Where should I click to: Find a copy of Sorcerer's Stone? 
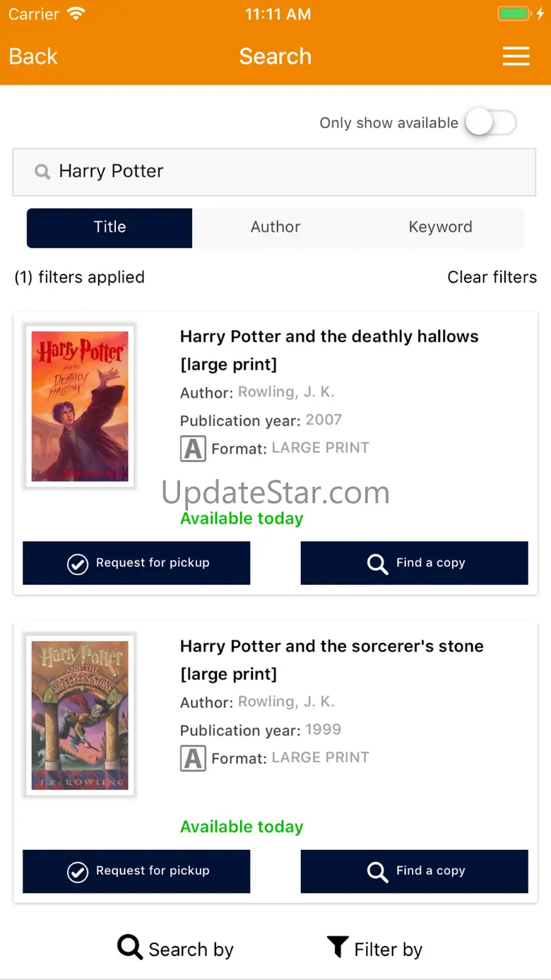pos(414,871)
